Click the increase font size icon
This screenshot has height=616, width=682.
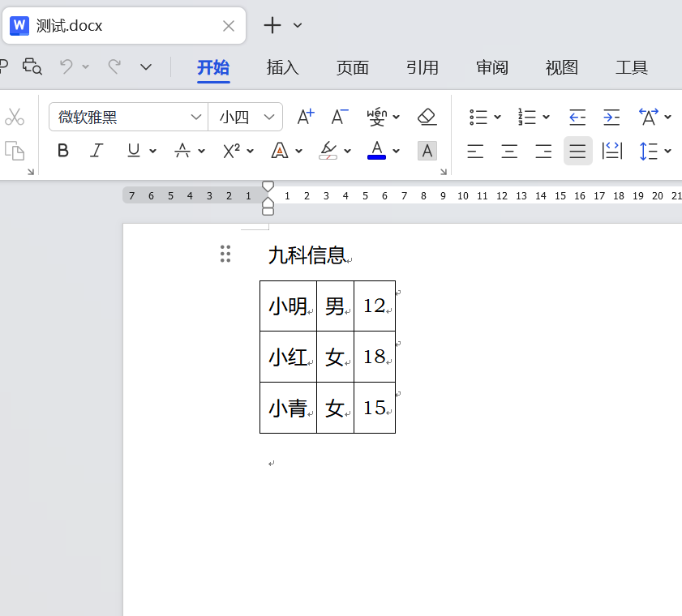[x=305, y=117]
